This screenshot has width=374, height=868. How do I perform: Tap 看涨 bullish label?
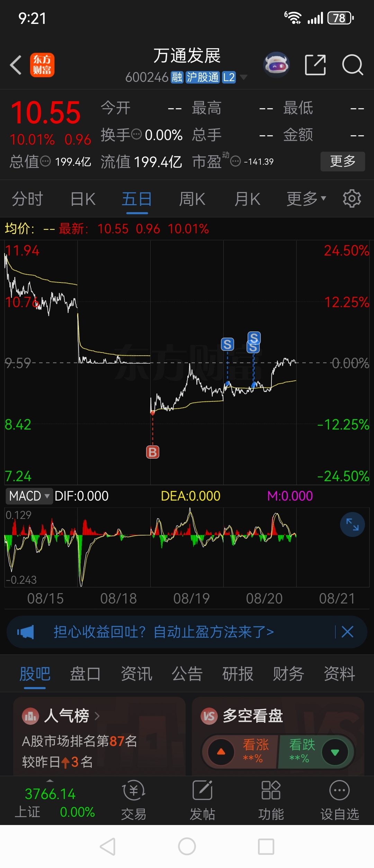pyautogui.click(x=256, y=745)
